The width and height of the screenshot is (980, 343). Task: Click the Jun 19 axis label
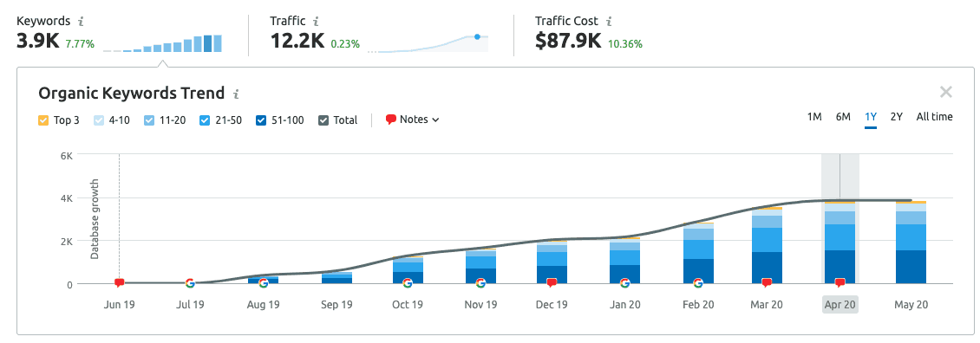point(120,305)
